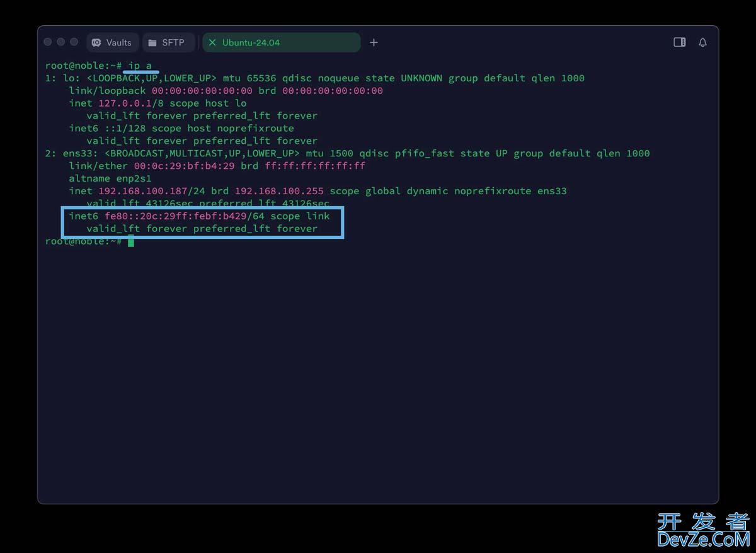This screenshot has width=756, height=553.
Task: Open the Vaults tab
Action: (112, 42)
